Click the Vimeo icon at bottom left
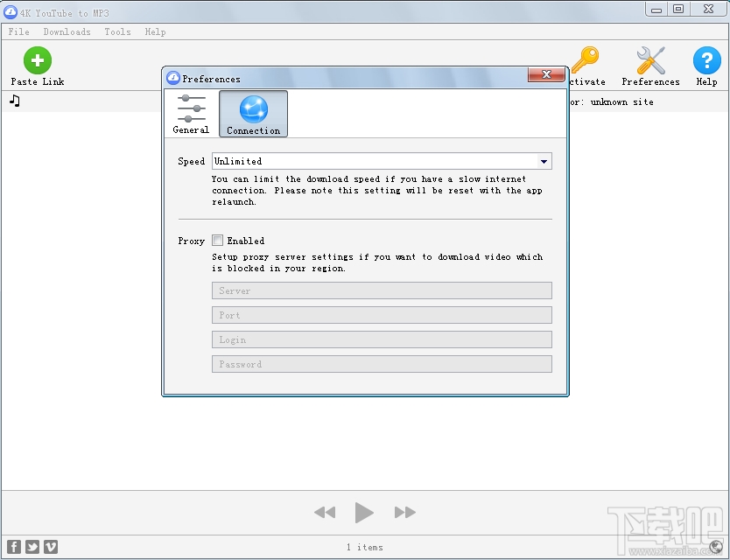This screenshot has width=730, height=560. pos(51,546)
